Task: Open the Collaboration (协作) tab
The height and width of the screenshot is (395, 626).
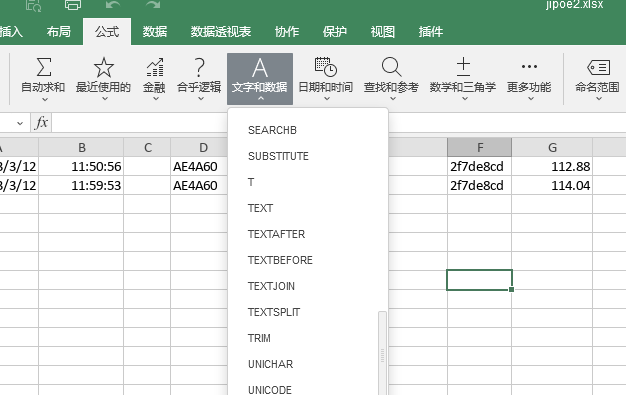Action: (x=287, y=32)
